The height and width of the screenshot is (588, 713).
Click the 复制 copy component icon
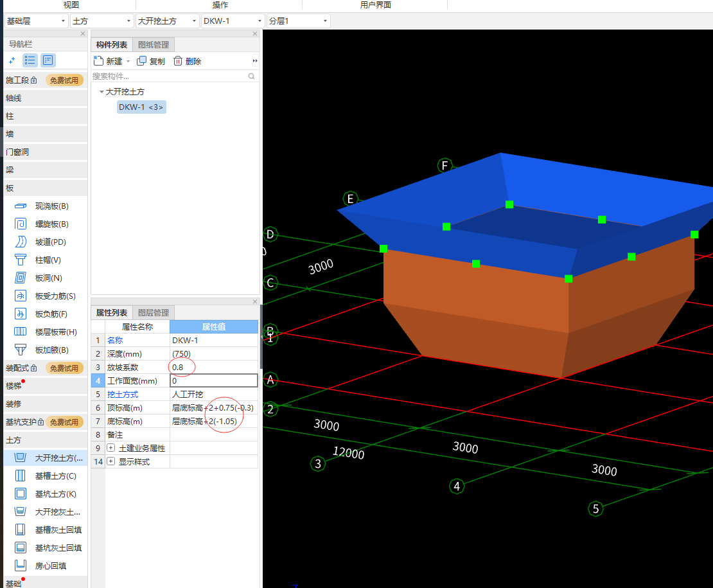[142, 60]
